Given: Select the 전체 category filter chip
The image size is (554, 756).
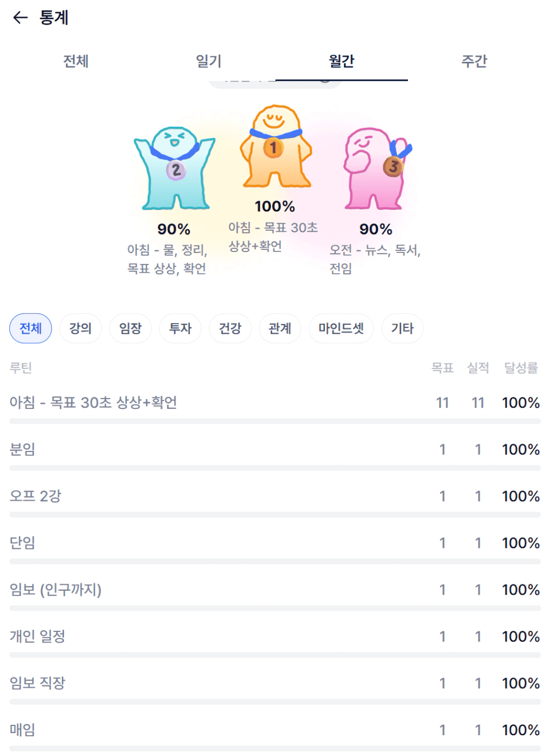Looking at the screenshot, I should (31, 329).
